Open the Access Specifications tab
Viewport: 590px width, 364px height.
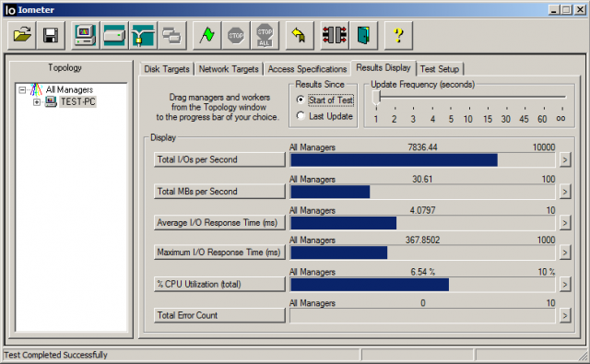coord(307,69)
